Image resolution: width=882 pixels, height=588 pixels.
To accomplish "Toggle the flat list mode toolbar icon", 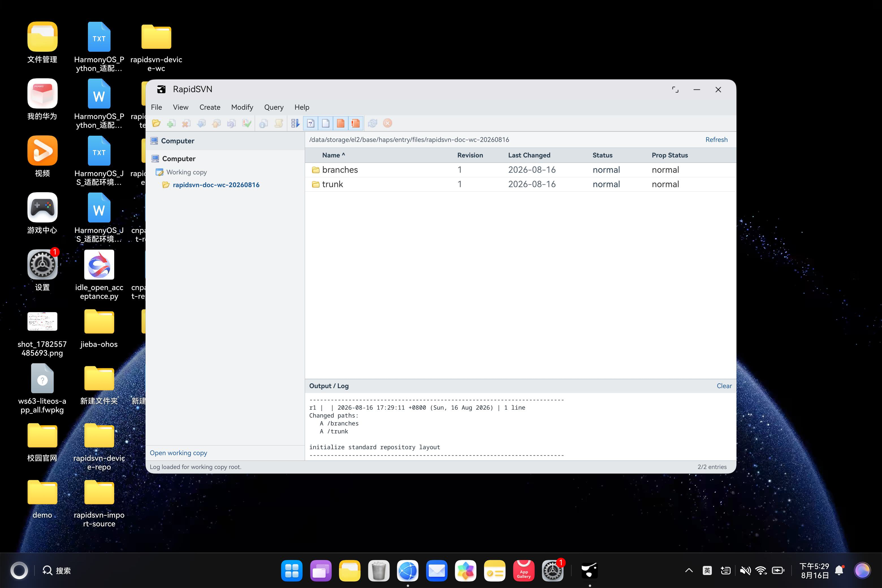I will pos(295,123).
